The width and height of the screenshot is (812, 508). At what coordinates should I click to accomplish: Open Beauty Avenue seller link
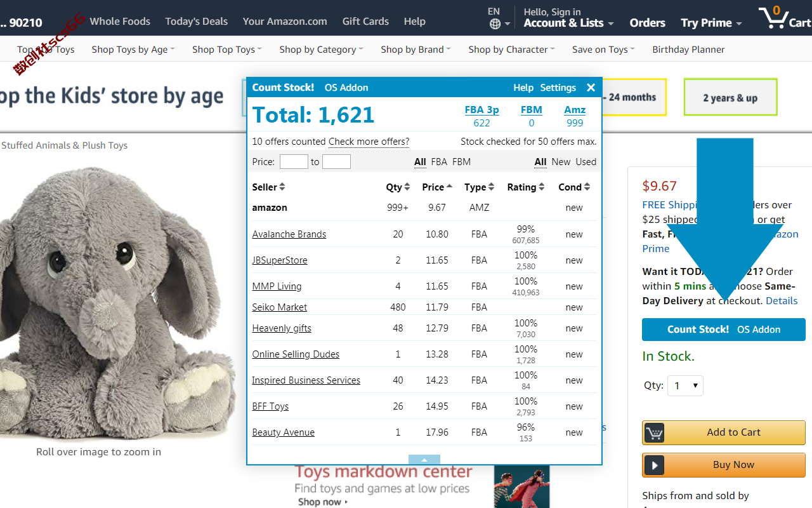point(284,432)
